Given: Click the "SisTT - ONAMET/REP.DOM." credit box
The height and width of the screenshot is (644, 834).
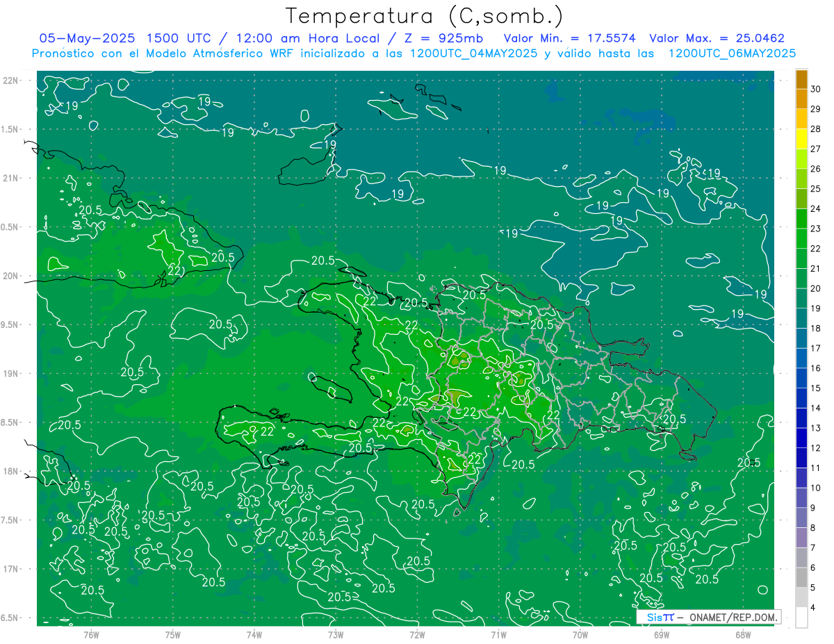Looking at the screenshot, I should point(708,617).
